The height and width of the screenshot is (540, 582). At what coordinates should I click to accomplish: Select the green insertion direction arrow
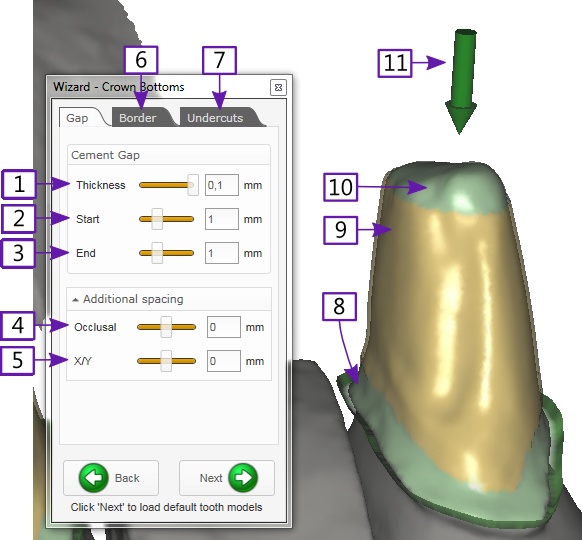461,82
